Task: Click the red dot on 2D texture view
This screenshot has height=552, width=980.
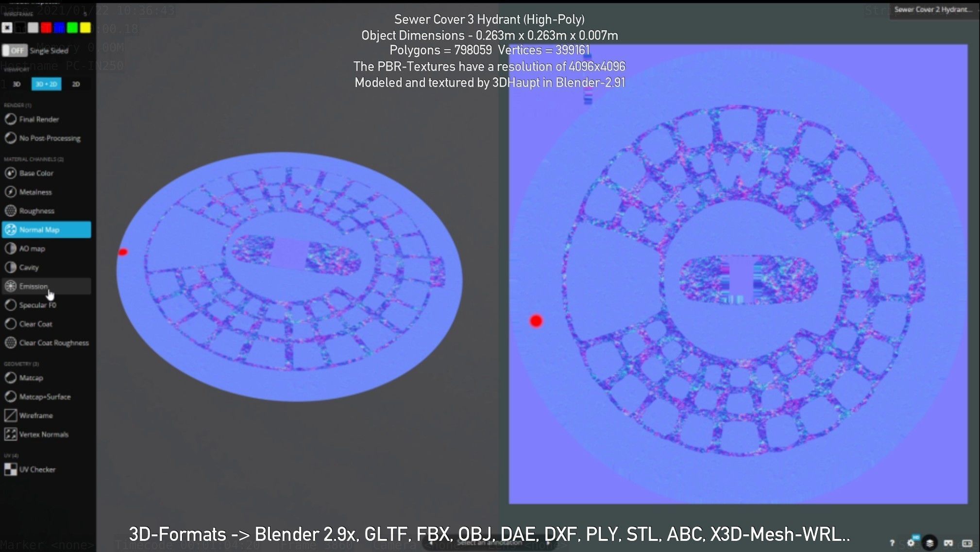Action: point(536,321)
